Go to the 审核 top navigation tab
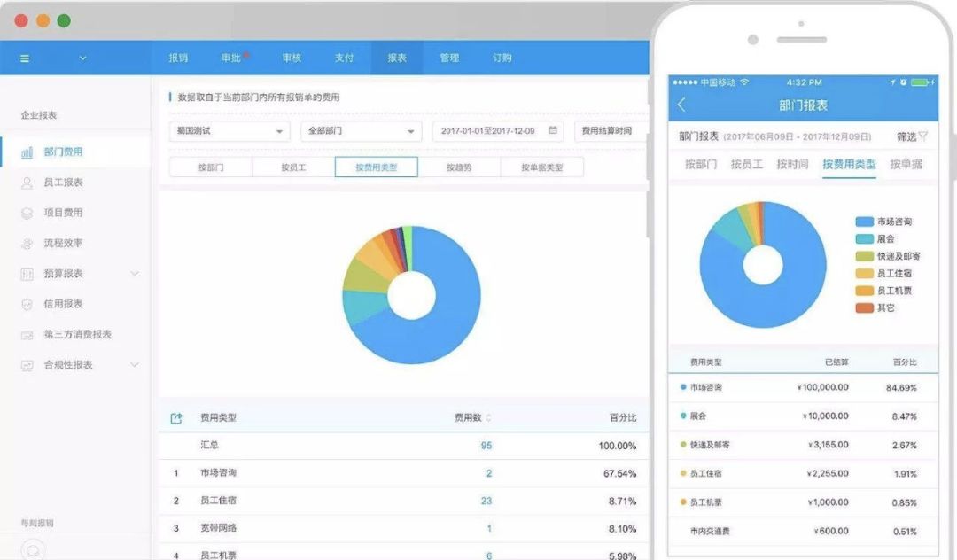The height and width of the screenshot is (560, 957). pyautogui.click(x=292, y=58)
